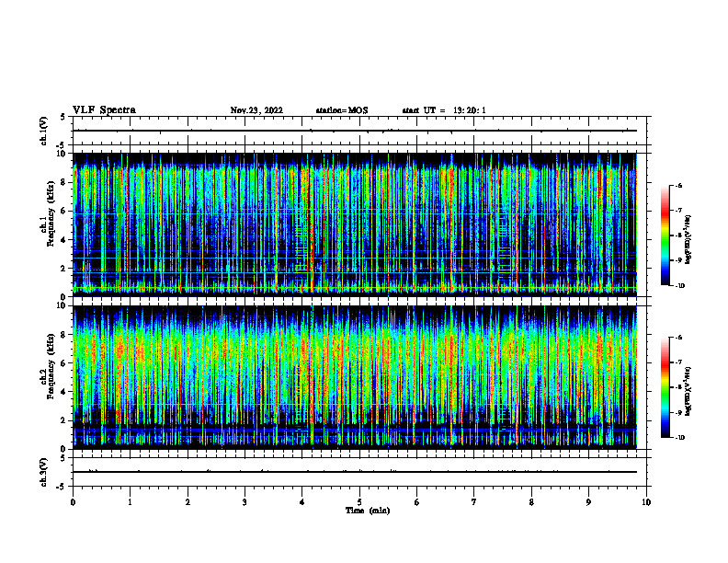Click the time axis tick label '5'
Screen dimensions: 728x563
click(x=359, y=502)
